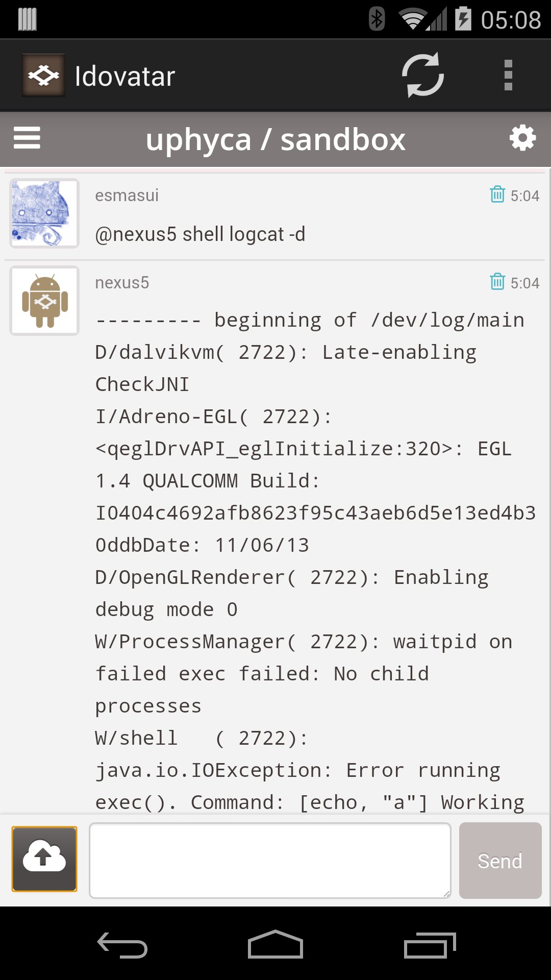Tap nexus5's Android robot avatar
The height and width of the screenshot is (980, 551).
point(44,301)
